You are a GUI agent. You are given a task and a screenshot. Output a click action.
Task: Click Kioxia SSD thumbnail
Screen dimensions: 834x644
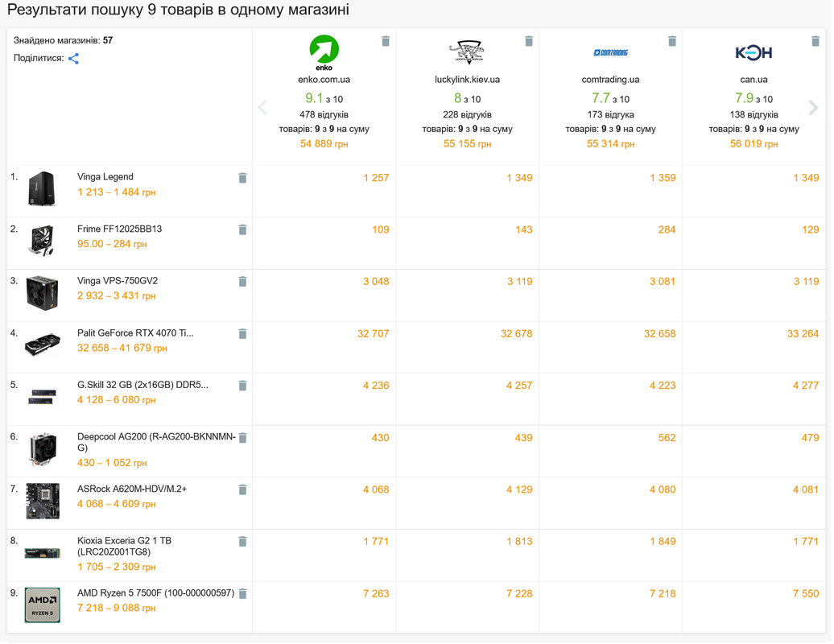click(43, 553)
